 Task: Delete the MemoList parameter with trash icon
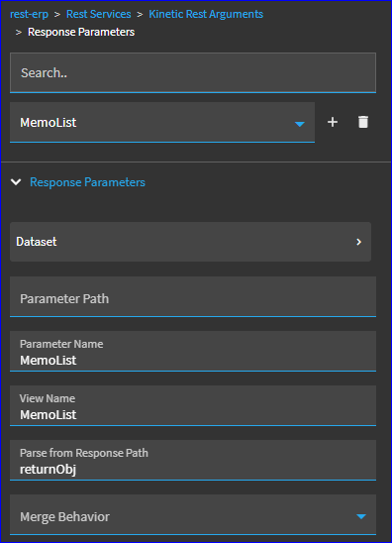coord(363,122)
